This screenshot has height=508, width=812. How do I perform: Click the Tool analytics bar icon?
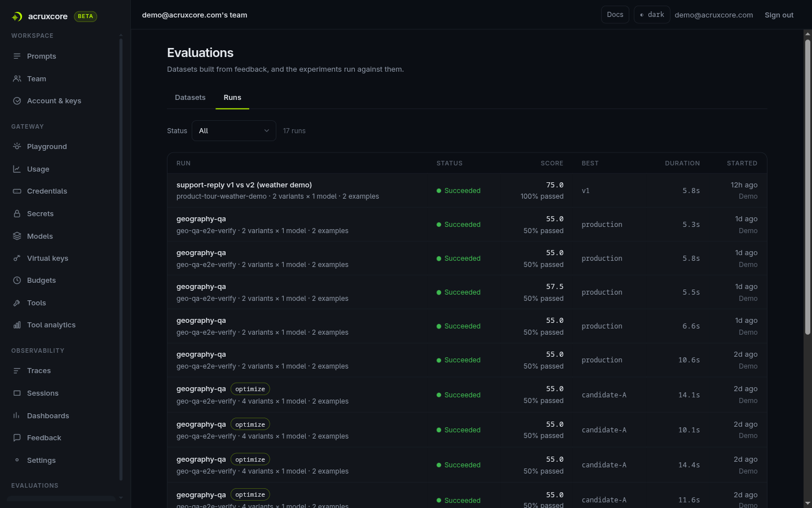17,325
